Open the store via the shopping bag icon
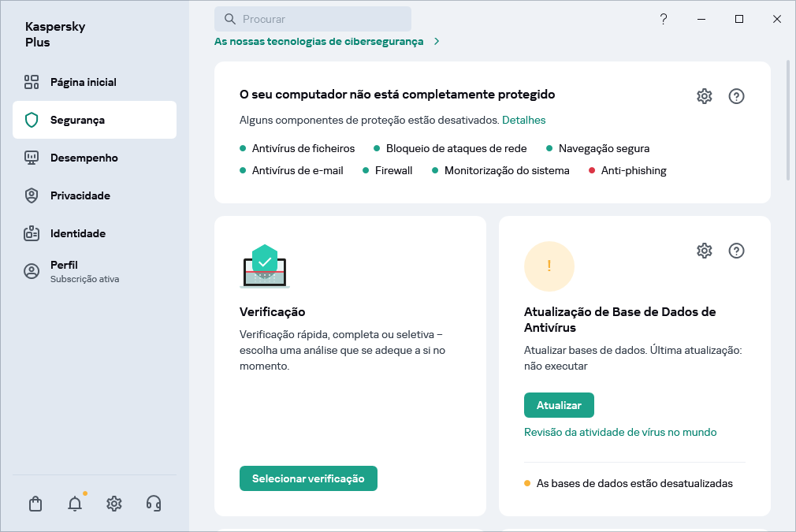The height and width of the screenshot is (532, 796). [35, 503]
